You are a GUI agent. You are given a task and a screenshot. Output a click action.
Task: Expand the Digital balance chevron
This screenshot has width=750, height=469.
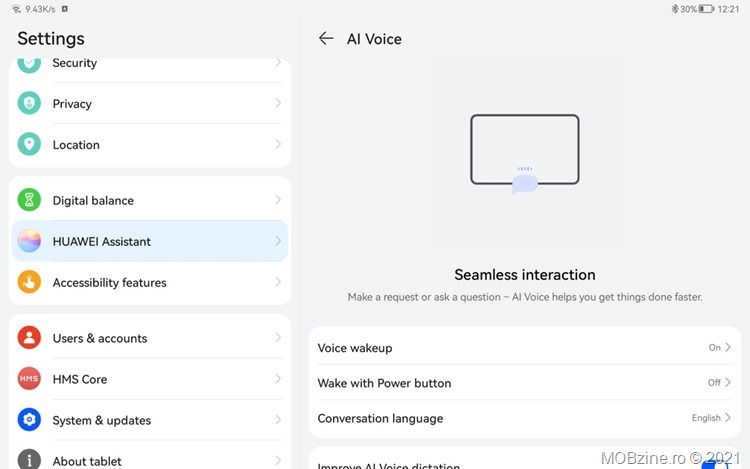click(278, 200)
